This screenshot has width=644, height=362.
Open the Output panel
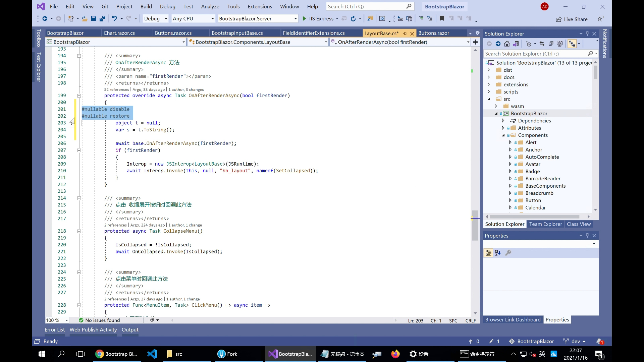click(130, 330)
